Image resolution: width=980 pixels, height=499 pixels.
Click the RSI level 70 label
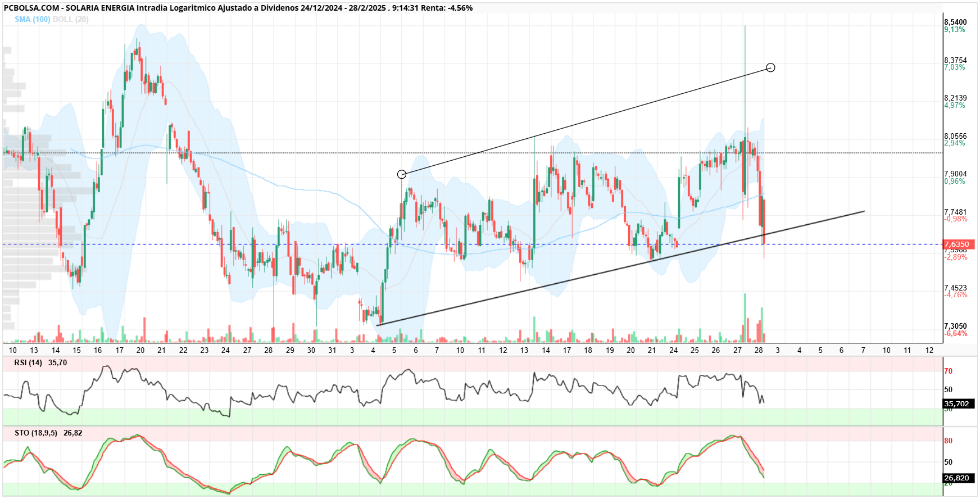(x=949, y=371)
